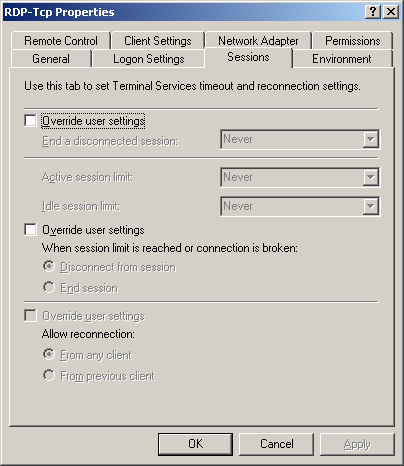This screenshot has height=466, width=404.
Task: View the Environment tab
Action: coord(342,59)
